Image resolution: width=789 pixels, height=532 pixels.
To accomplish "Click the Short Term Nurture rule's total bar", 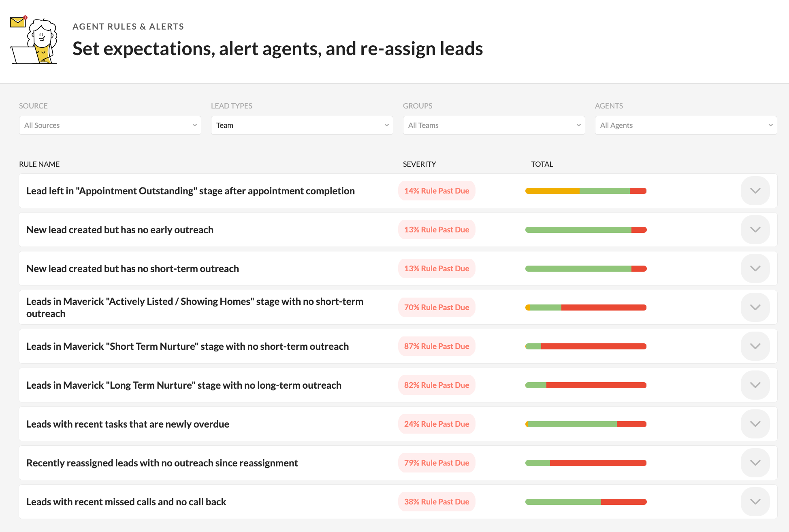I will pos(586,346).
